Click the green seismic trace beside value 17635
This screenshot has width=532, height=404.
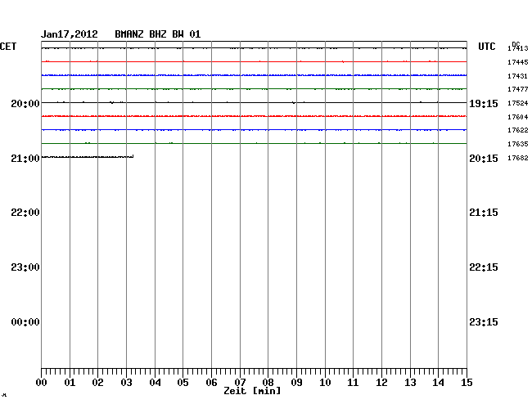coord(254,143)
